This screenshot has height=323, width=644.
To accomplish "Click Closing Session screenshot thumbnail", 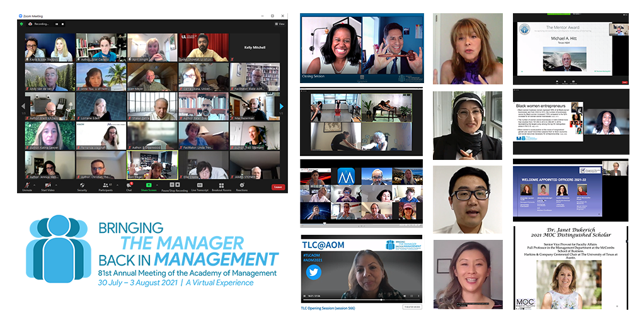I will coord(362,48).
